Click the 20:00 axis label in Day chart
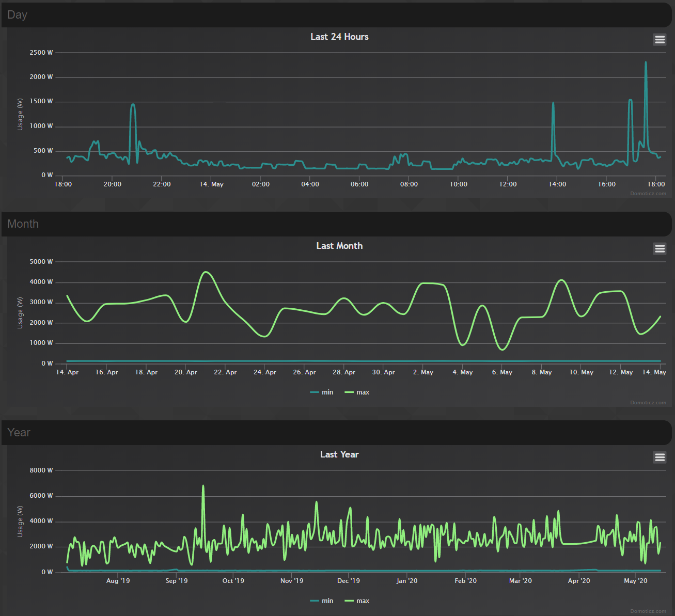The height and width of the screenshot is (616, 675). pos(113,184)
